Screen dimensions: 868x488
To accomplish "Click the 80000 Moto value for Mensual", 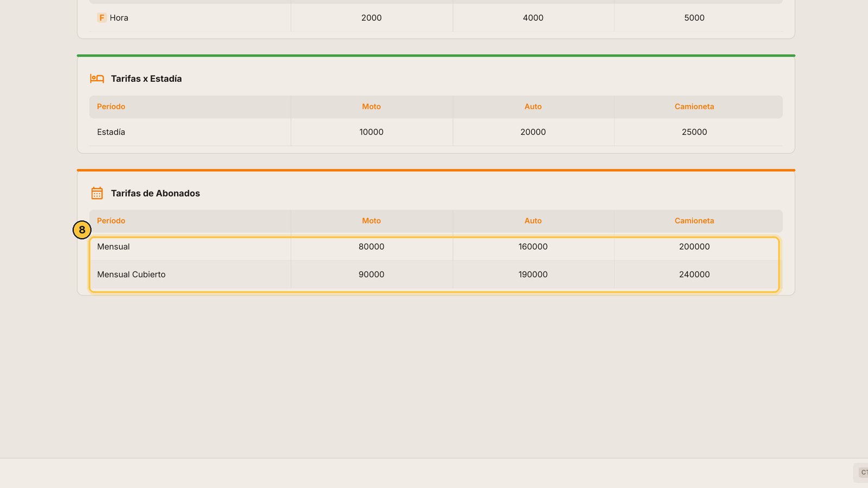I will (372, 247).
